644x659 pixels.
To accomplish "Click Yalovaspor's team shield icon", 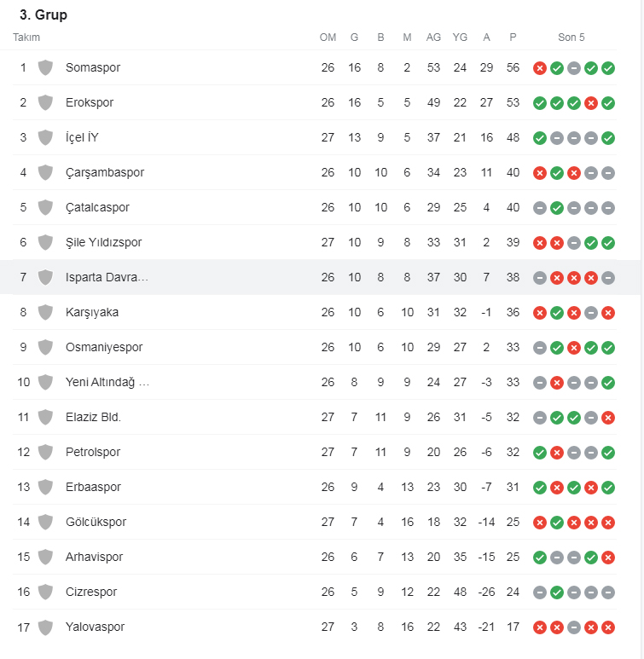I will pyautogui.click(x=45, y=627).
